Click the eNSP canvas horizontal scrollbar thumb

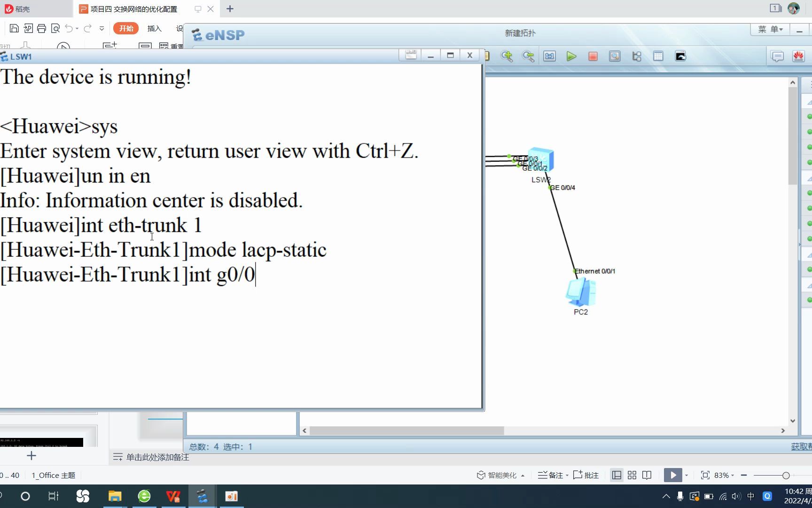[x=407, y=430]
